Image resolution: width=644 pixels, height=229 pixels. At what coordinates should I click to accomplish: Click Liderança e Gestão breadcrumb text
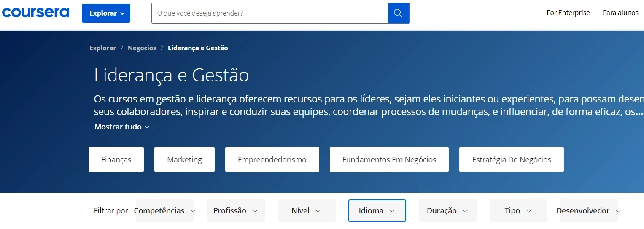click(x=198, y=48)
